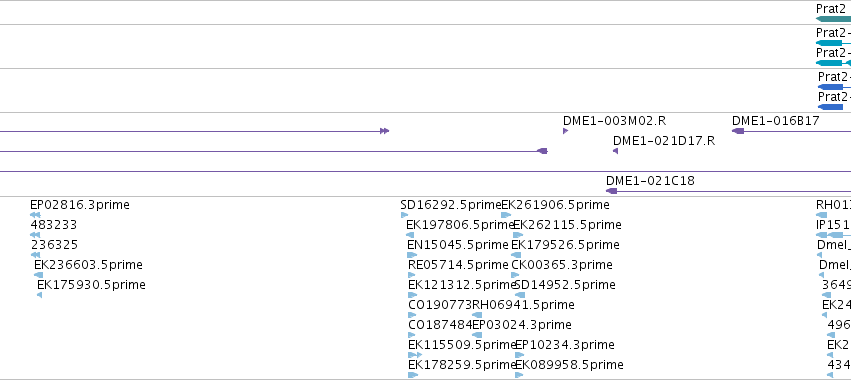Click the DME1-021C18 feature label
The height and width of the screenshot is (380, 851).
[650, 181]
